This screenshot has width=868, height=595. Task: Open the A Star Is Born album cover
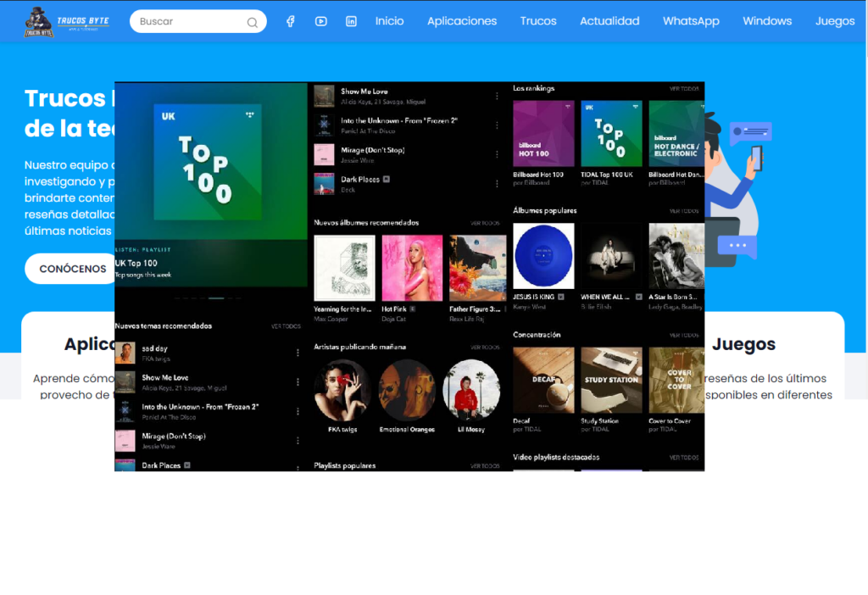(676, 256)
